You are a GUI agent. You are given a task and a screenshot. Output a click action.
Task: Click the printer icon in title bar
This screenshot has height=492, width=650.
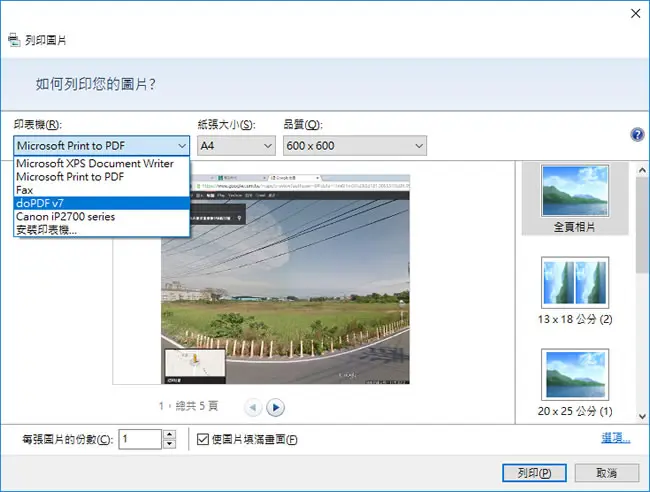tap(14, 40)
